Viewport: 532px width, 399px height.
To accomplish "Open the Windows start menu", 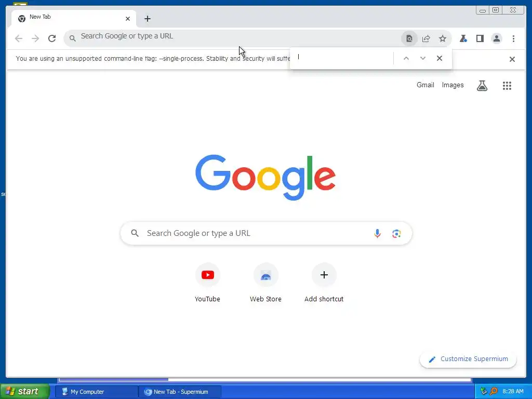I will [x=25, y=392].
